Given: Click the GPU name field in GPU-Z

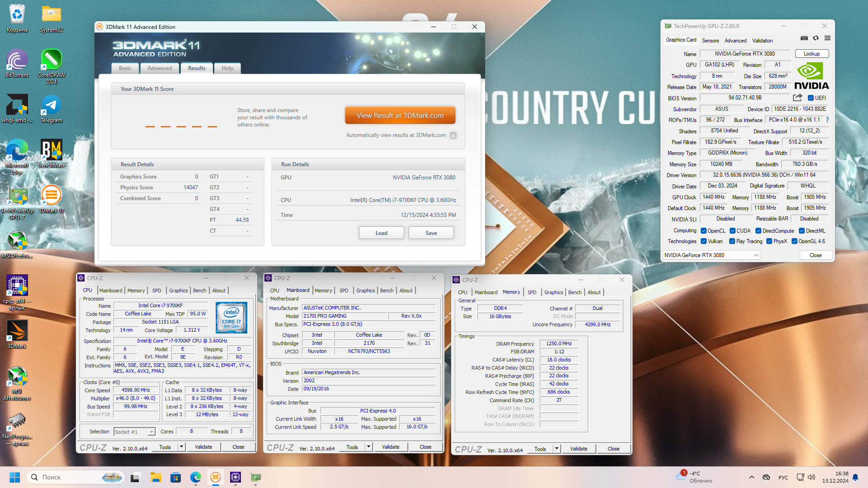Looking at the screenshot, I should [x=745, y=54].
